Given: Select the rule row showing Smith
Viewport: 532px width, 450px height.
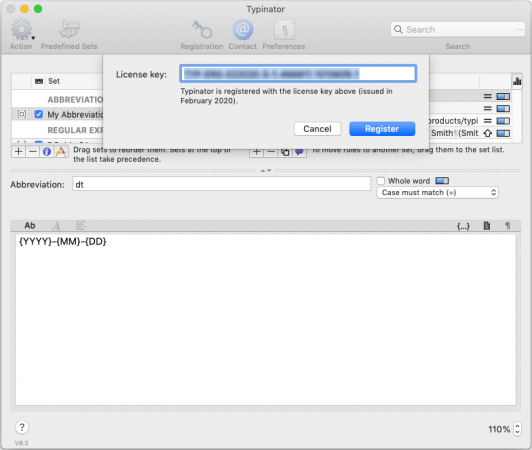Looking at the screenshot, I should 470,133.
